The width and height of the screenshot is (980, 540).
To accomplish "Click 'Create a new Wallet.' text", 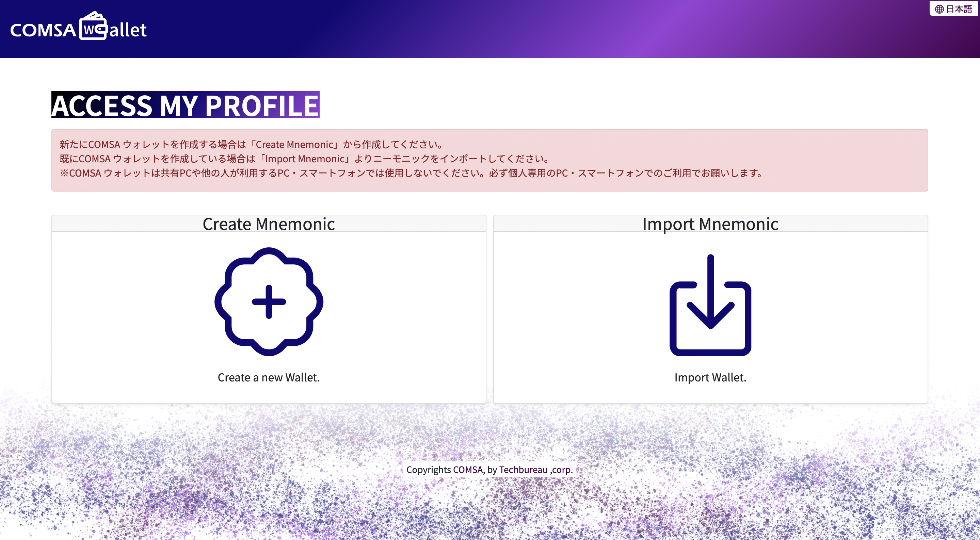I will [x=269, y=377].
